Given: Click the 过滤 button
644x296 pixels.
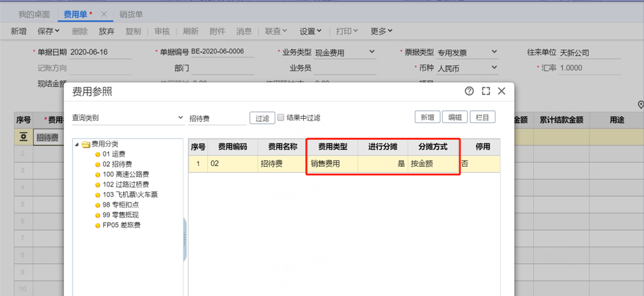Looking at the screenshot, I should (262, 118).
